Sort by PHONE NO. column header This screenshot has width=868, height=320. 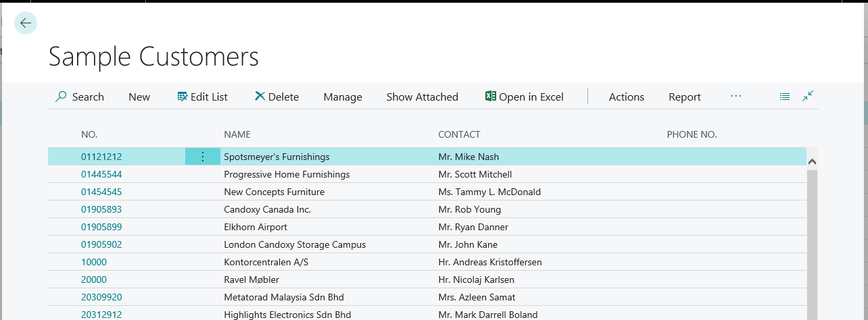point(692,134)
